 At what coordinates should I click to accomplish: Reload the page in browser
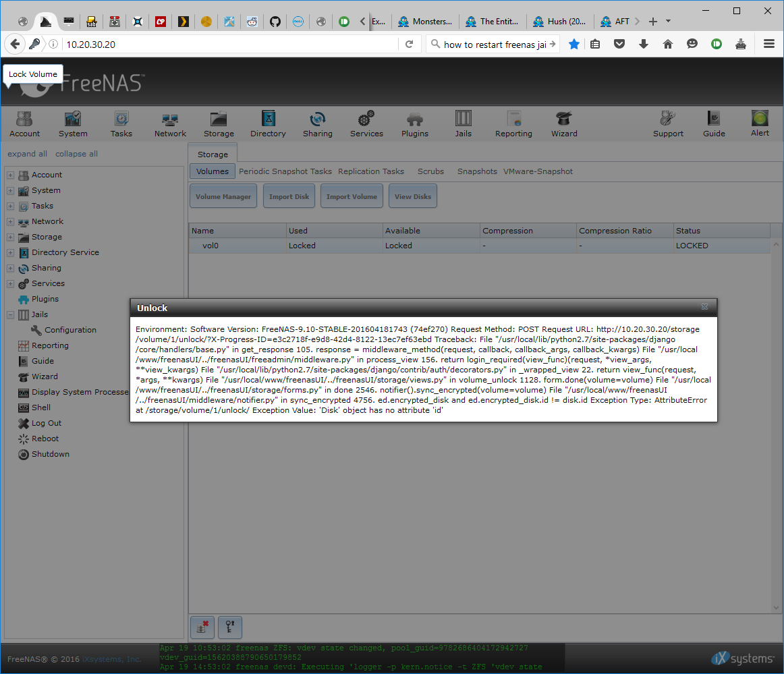[x=409, y=44]
